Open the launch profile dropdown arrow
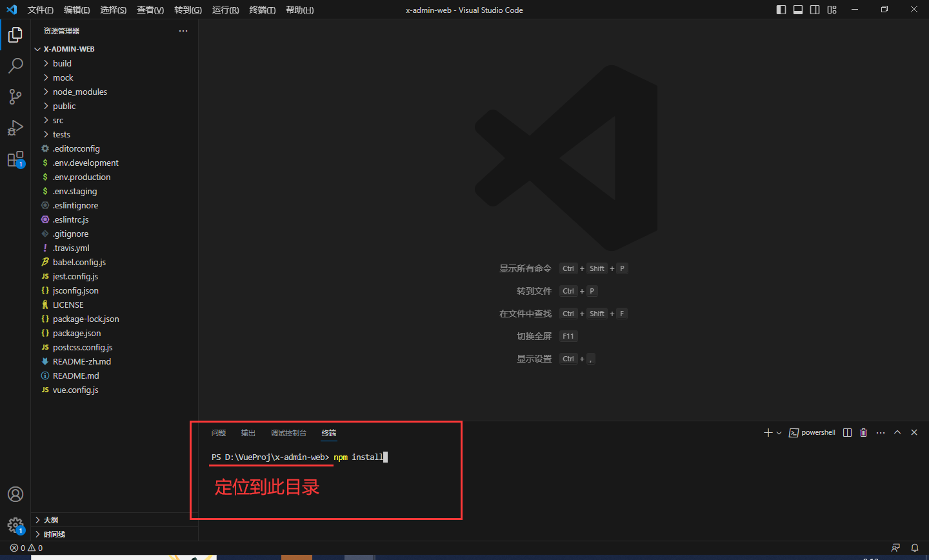Viewport: 929px width, 560px height. (779, 433)
